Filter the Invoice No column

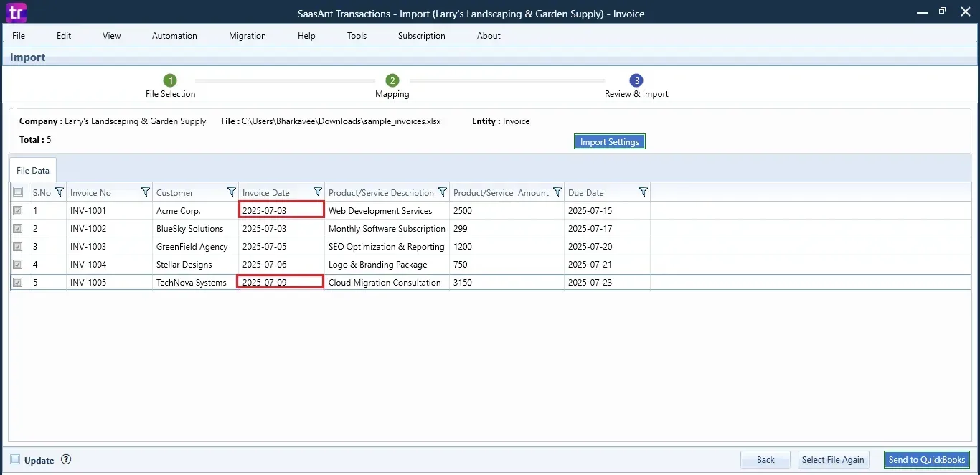146,192
